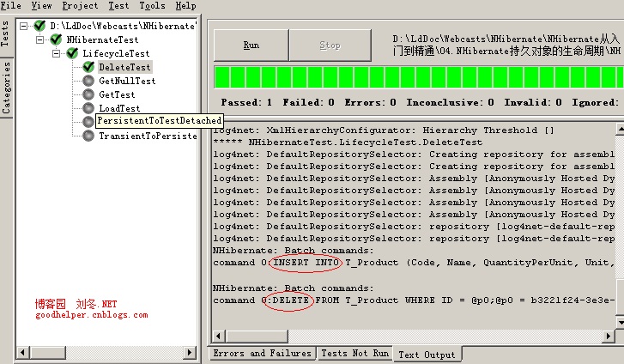Click the output pane horizontal scrollbar thumb
Screen dimensions: 624x364
point(257,336)
